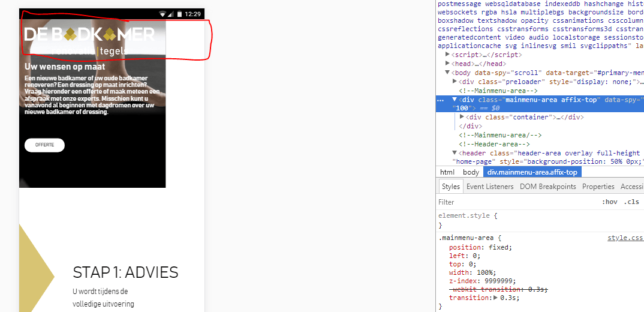This screenshot has width=644, height=312.
Task: Expand the script element node
Action: [448, 55]
